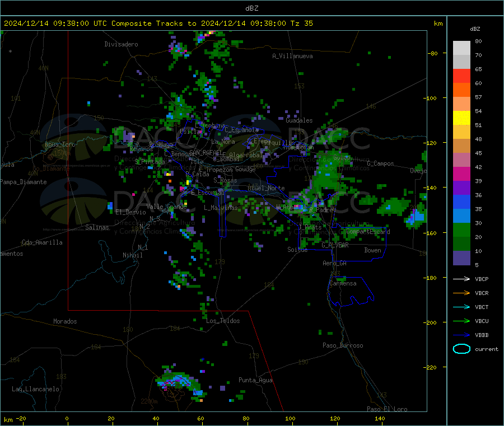
Task: Click the 'Divisadero' map label
Action: tap(121, 44)
